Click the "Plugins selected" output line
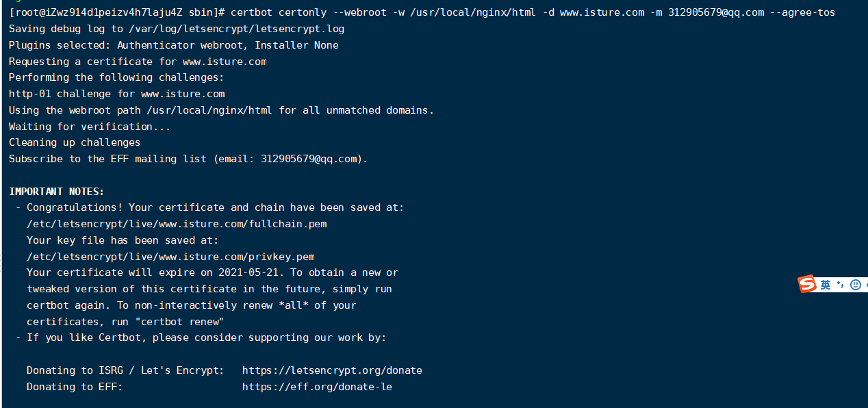This screenshot has width=868, height=408. [173, 45]
